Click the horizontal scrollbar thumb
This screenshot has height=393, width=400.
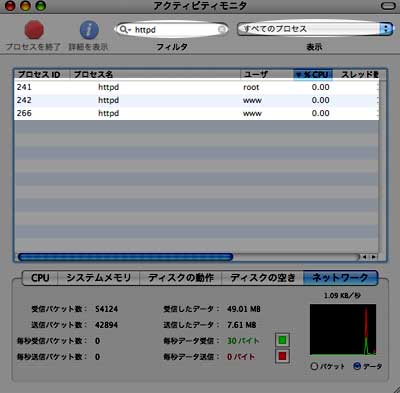coord(125,257)
